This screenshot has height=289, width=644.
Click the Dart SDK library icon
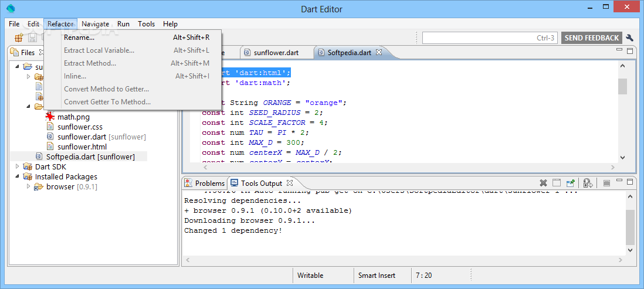pos(28,166)
